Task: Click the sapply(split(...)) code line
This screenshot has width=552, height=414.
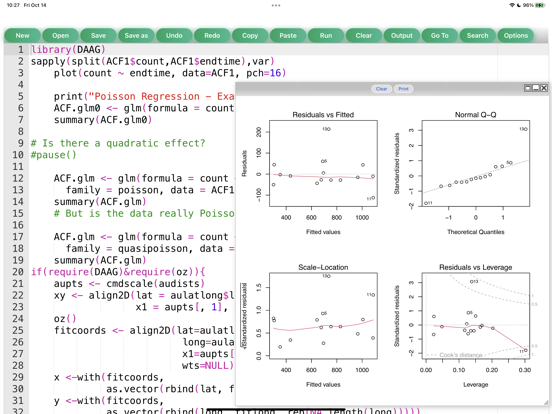Action: pyautogui.click(x=152, y=61)
